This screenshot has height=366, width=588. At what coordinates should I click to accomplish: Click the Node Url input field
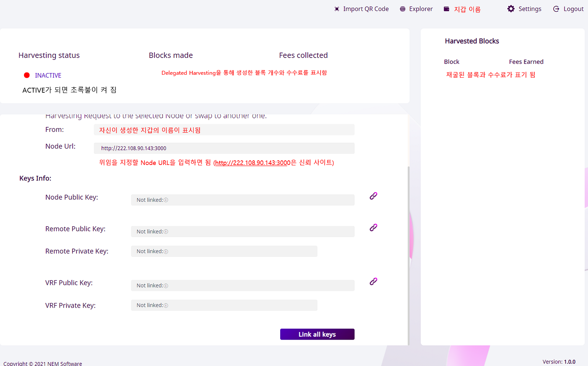click(224, 148)
